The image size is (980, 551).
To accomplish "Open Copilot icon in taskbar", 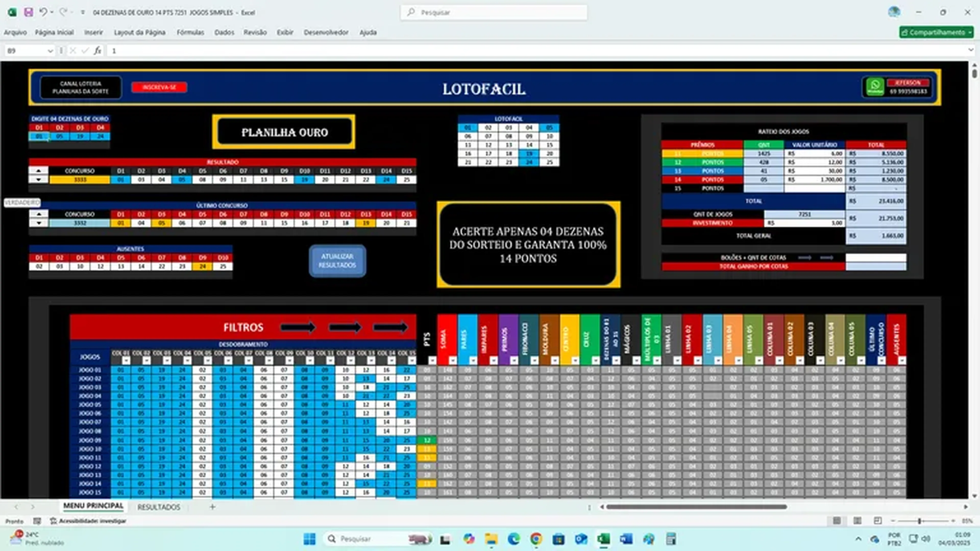I will 469,539.
